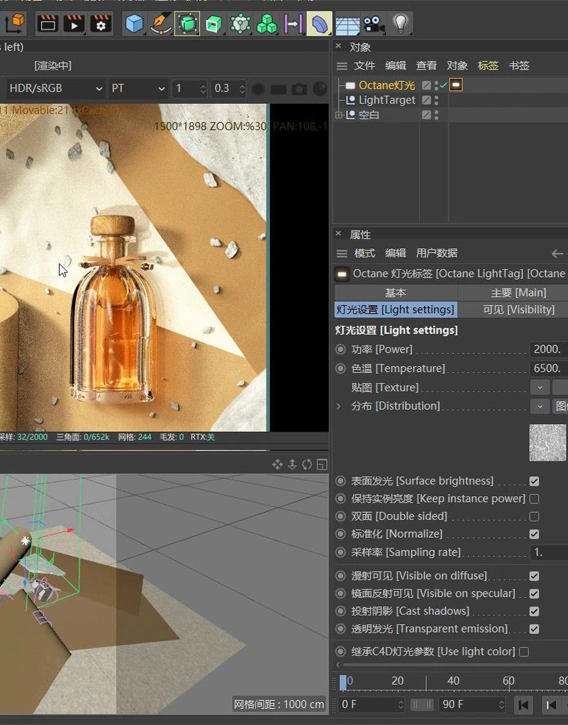Click the Subdivision Surface generator icon
Image resolution: width=568 pixels, height=725 pixels.
187,23
